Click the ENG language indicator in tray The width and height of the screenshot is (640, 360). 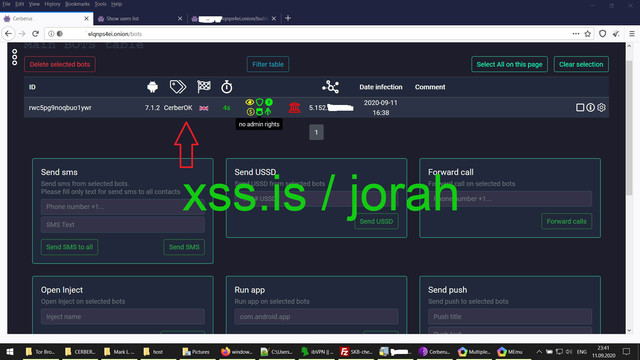[582, 352]
